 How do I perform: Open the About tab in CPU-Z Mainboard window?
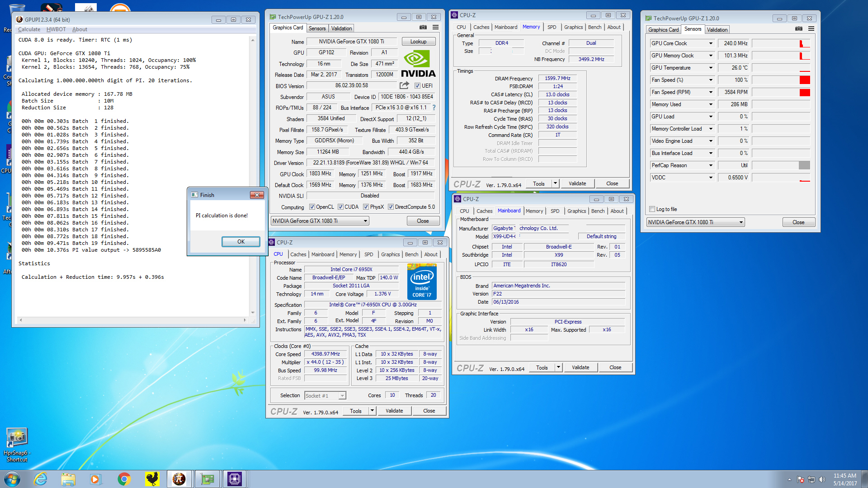point(617,211)
